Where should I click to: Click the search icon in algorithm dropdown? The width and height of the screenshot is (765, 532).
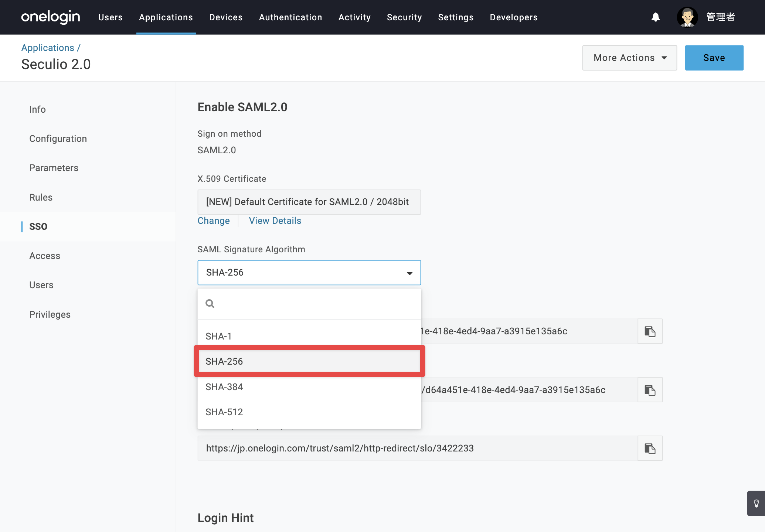(x=210, y=304)
